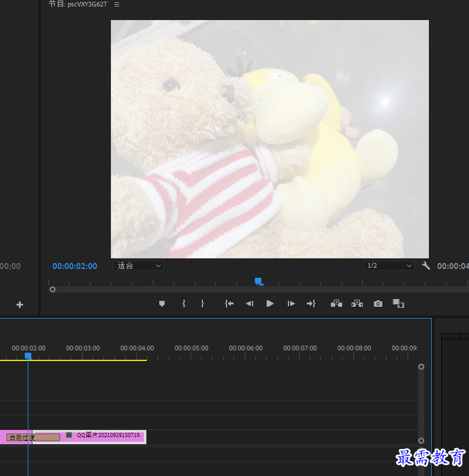The width and height of the screenshot is (469, 476).
Task: Click the plus button editor icon
Action: pyautogui.click(x=19, y=304)
